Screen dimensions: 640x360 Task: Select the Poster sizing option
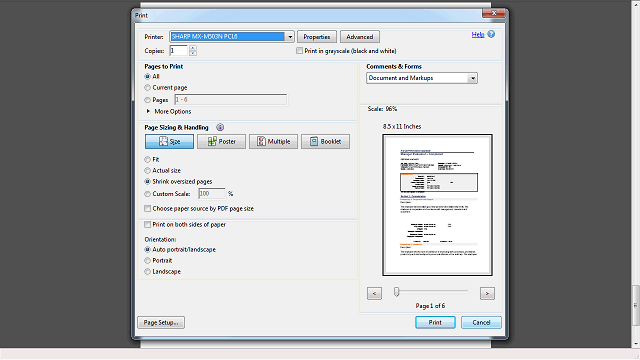(222, 141)
